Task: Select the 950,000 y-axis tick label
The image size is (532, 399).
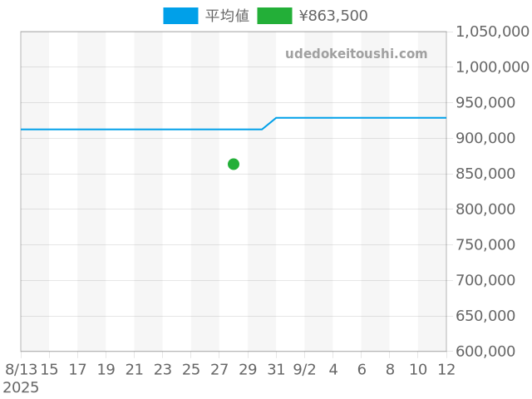Action: pyautogui.click(x=492, y=103)
